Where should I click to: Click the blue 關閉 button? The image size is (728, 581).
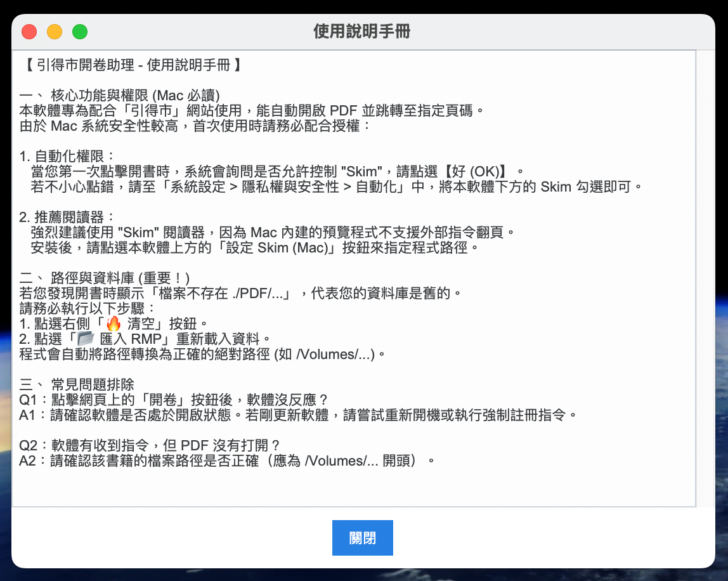pyautogui.click(x=362, y=538)
